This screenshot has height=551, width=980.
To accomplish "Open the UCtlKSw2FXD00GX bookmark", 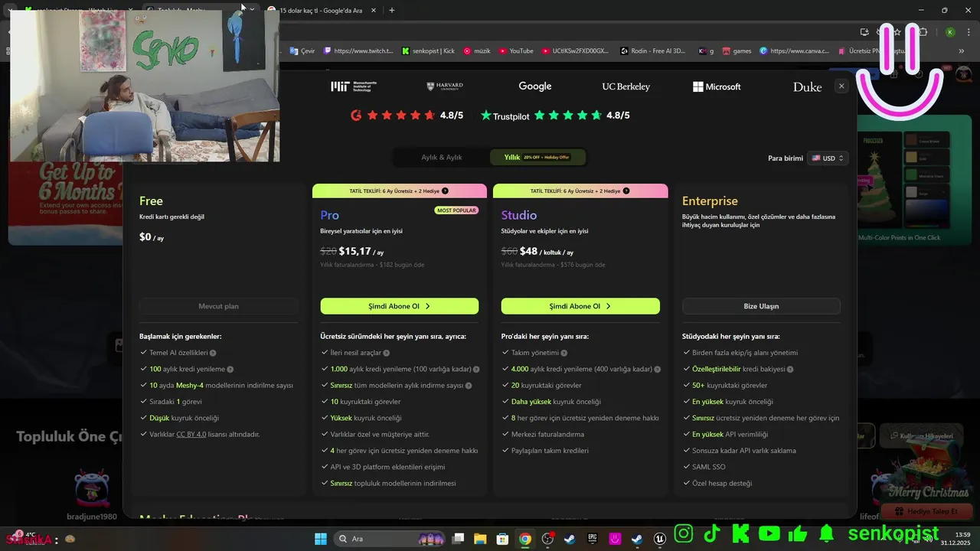I will tap(575, 51).
